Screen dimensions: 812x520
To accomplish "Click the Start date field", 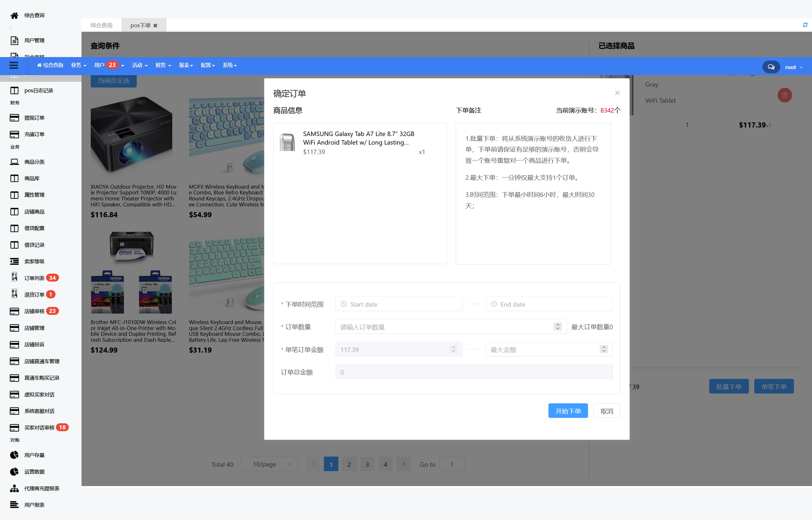I will tap(399, 304).
